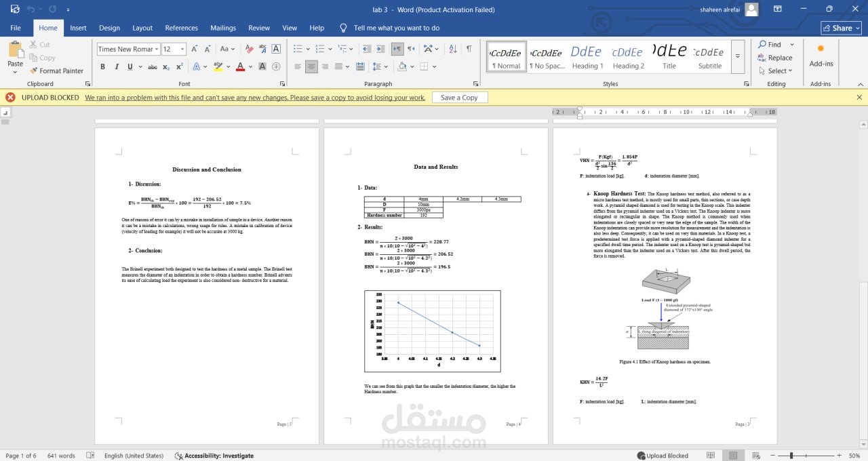
Task: Click Save a Copy button
Action: tap(459, 98)
